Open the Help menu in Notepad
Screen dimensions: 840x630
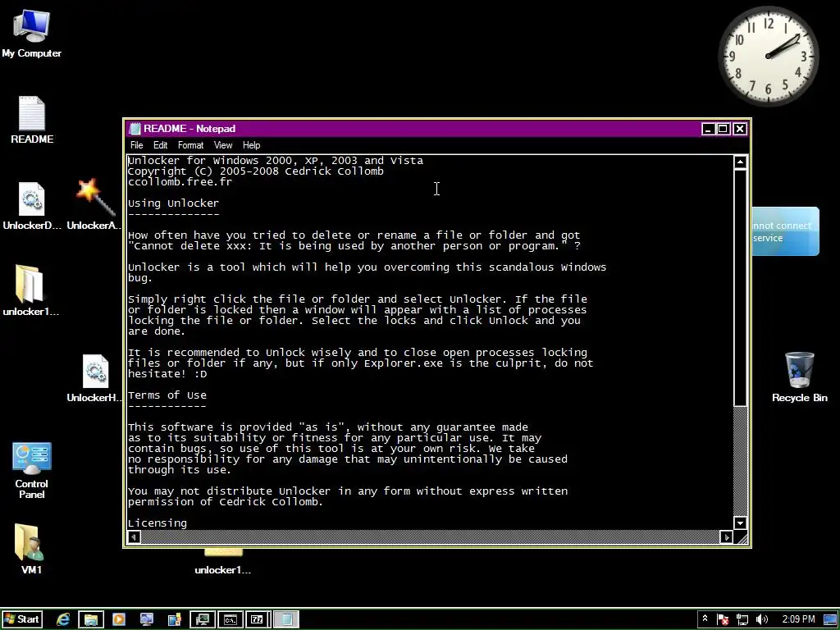coord(251,145)
